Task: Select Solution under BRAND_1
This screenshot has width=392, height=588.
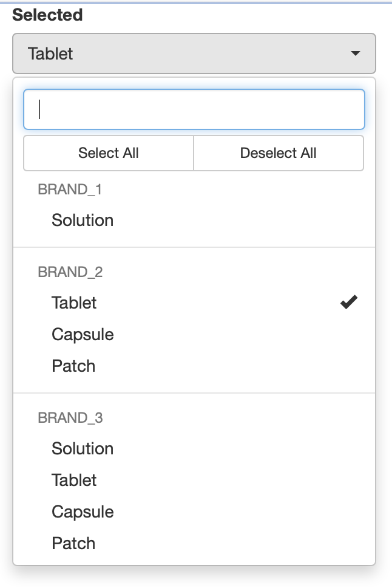Action: click(83, 220)
